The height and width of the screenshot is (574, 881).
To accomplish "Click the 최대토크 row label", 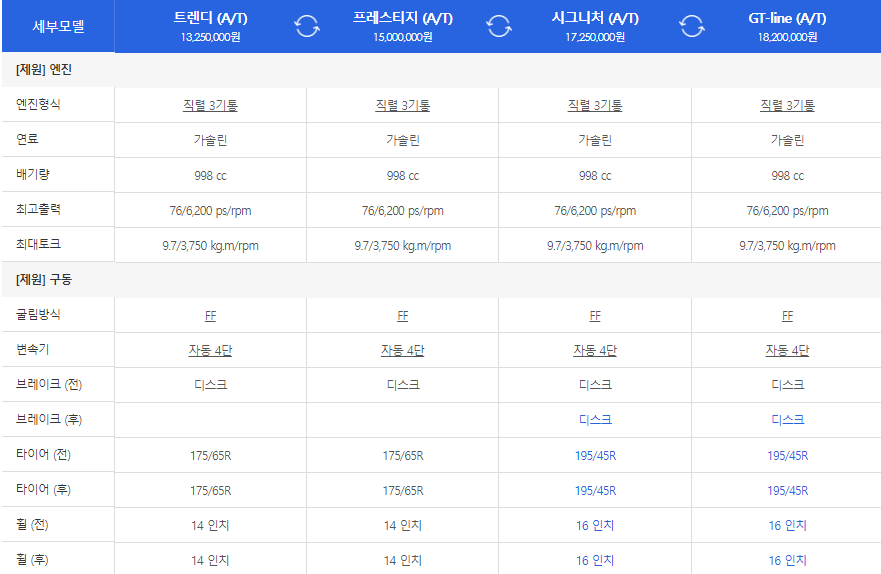I will pos(38,244).
